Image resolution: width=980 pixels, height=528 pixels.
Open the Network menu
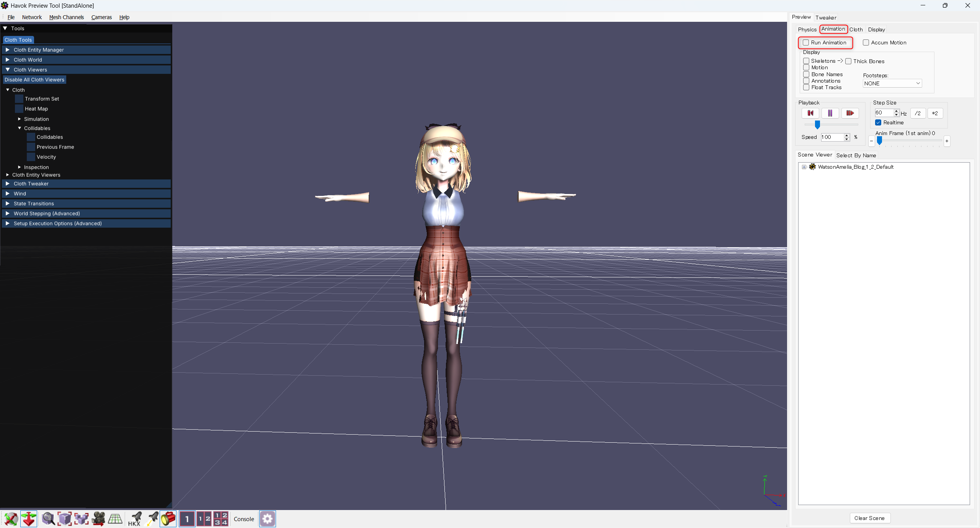pyautogui.click(x=32, y=17)
